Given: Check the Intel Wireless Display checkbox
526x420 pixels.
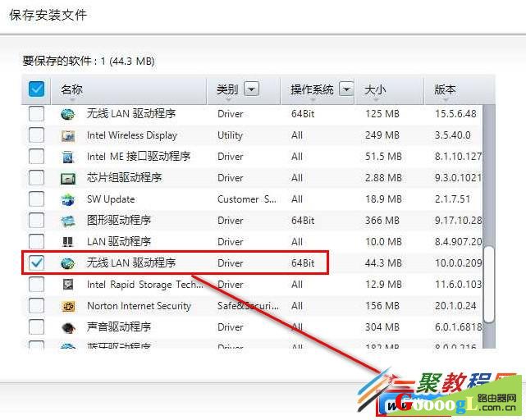Looking at the screenshot, I should tap(36, 135).
